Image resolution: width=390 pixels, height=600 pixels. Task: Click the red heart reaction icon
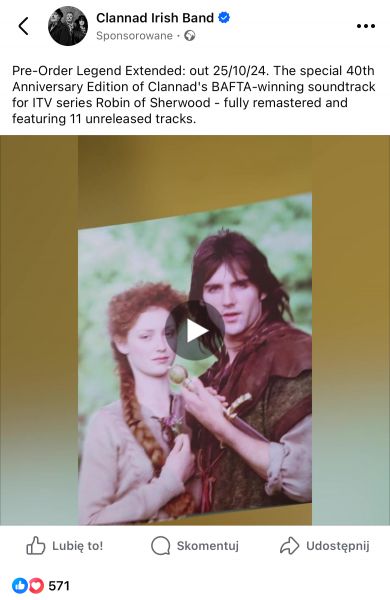[x=36, y=586]
